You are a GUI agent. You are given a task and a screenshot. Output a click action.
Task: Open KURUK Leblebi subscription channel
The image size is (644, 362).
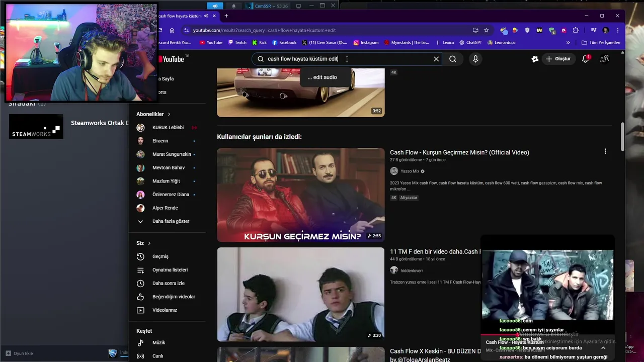pos(168,128)
